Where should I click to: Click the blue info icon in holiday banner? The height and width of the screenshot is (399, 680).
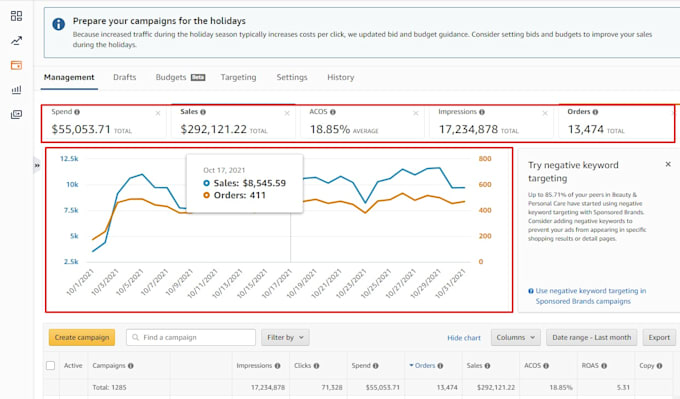pyautogui.click(x=59, y=24)
